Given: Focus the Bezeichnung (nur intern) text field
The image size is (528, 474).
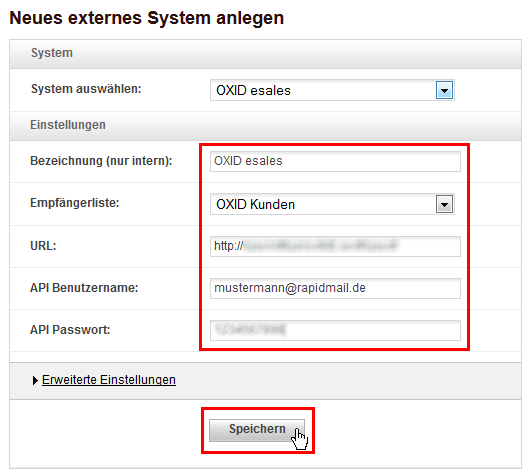Looking at the screenshot, I should (x=335, y=161).
